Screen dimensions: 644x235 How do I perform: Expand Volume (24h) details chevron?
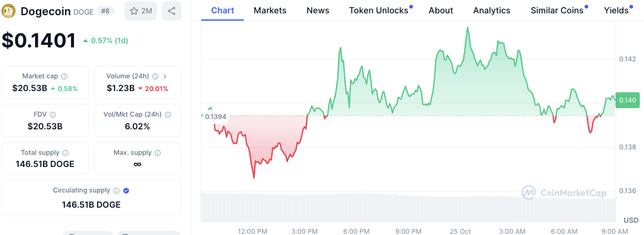pos(165,77)
